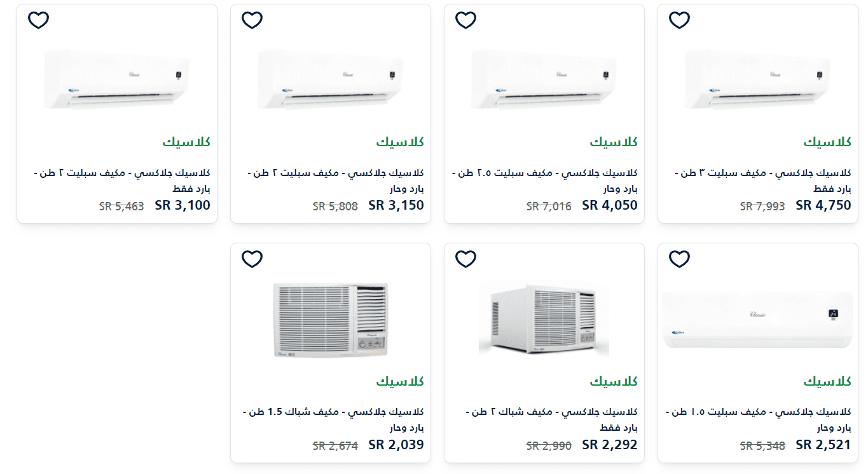Click the SR 4,750 split AC product photo

tap(758, 79)
